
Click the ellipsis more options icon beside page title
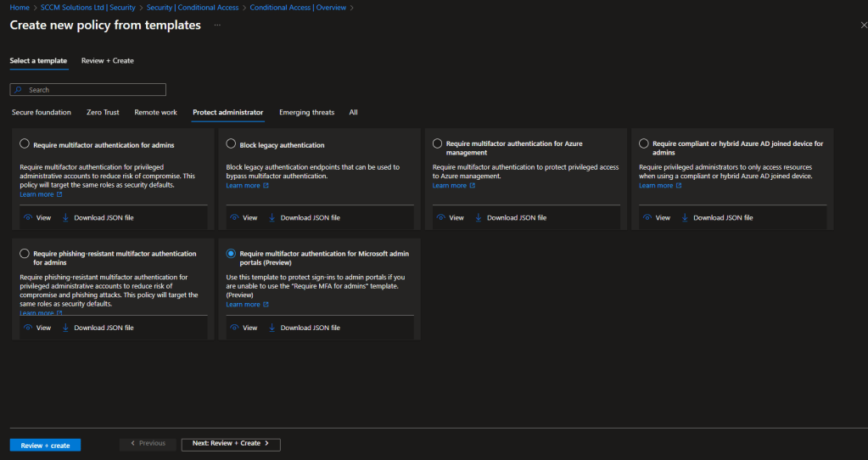click(217, 25)
